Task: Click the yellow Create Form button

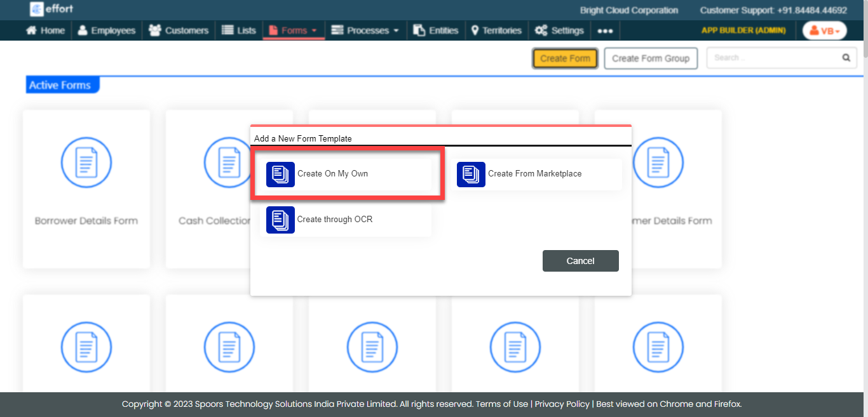Action: (x=565, y=58)
